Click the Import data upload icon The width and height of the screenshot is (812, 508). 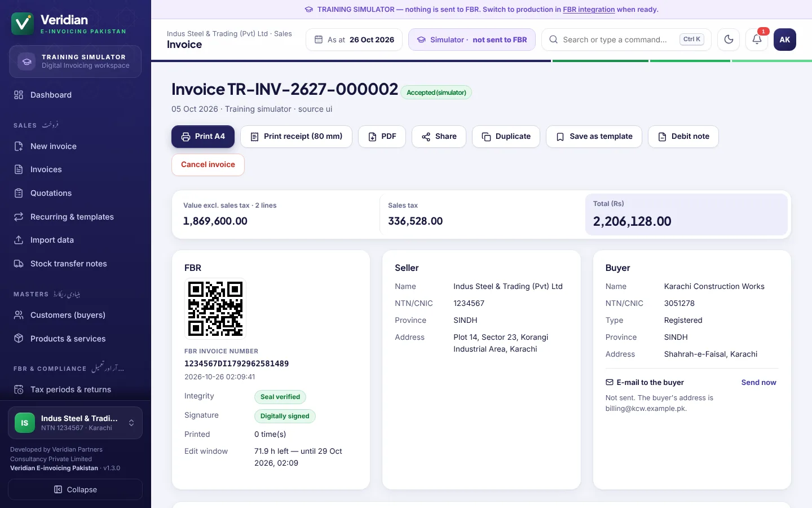[x=19, y=240]
